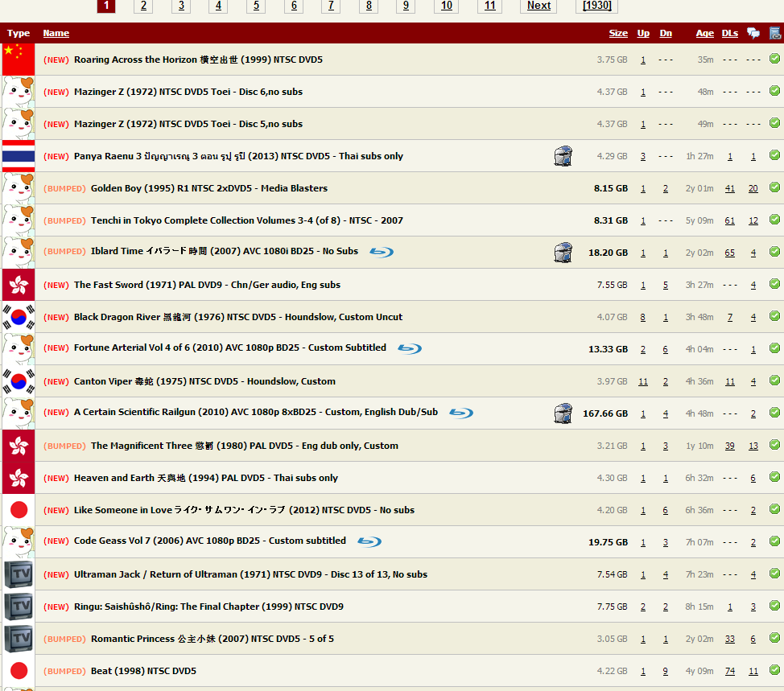
Task: Open Tenchi in Tokyo Complete Collection torrent
Action: [247, 220]
